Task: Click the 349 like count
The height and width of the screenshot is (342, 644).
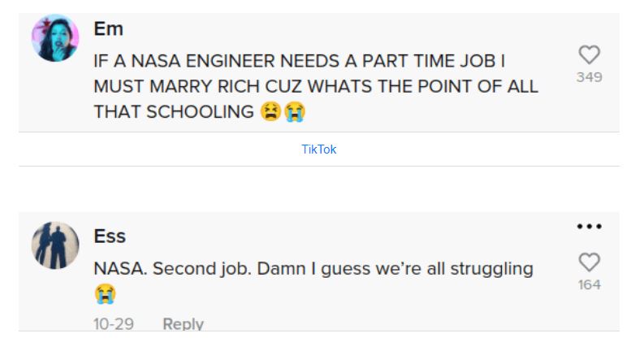Action: click(589, 77)
